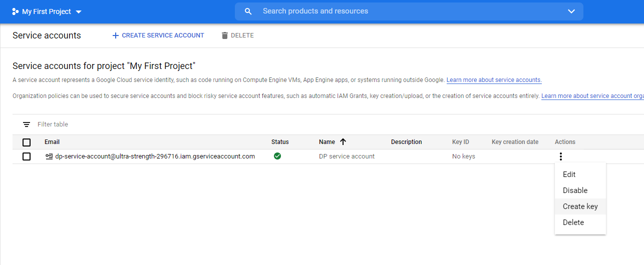Choose Disable from the actions menu

click(580, 190)
